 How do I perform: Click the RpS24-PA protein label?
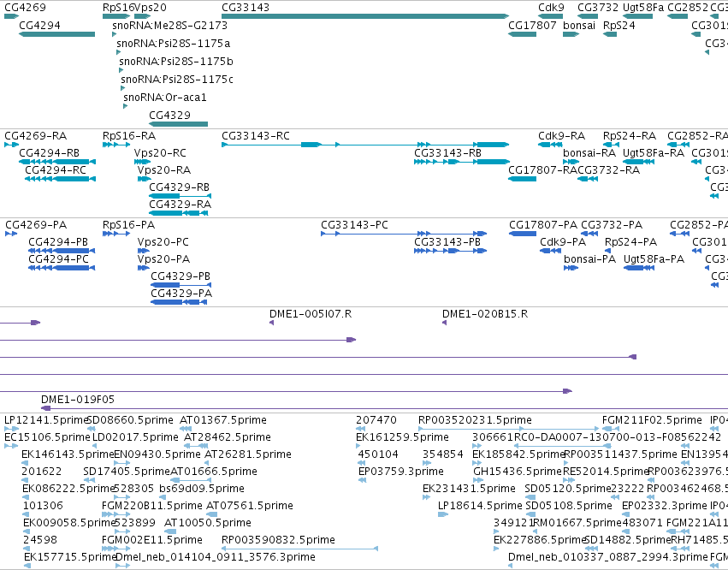pyautogui.click(x=631, y=242)
